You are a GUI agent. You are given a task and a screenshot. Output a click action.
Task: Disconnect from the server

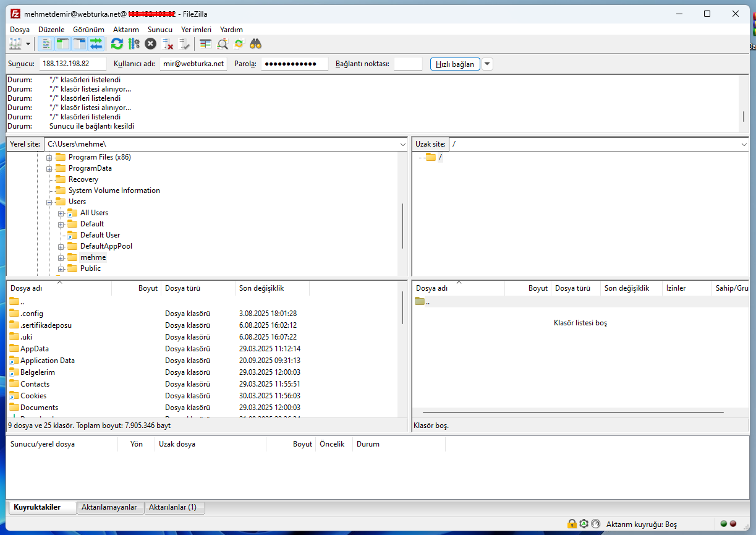tap(168, 43)
